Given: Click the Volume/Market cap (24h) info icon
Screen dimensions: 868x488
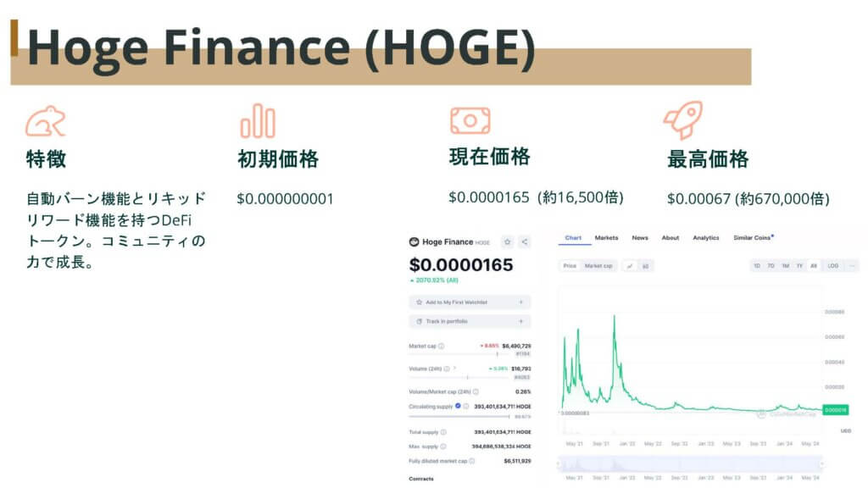Looking at the screenshot, I should click(x=476, y=391).
